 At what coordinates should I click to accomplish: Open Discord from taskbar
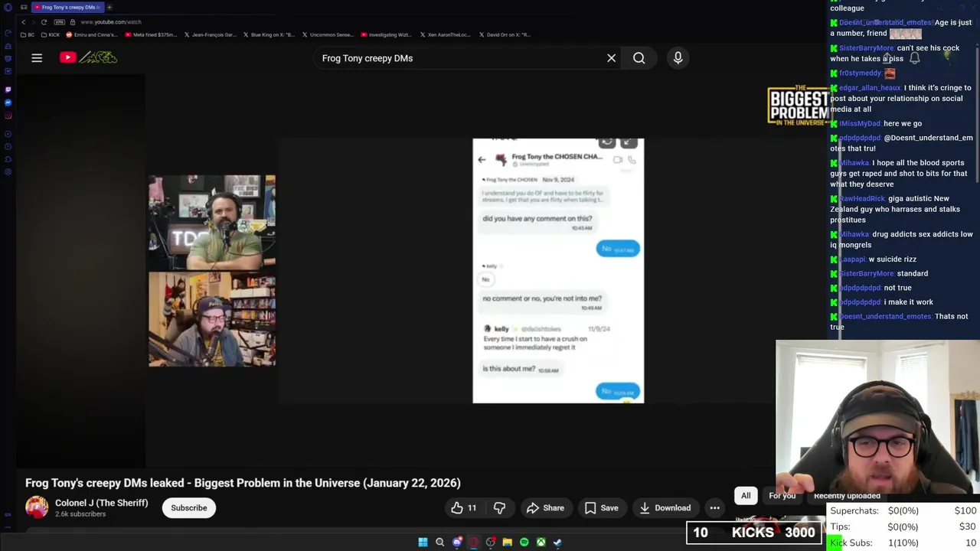[457, 542]
